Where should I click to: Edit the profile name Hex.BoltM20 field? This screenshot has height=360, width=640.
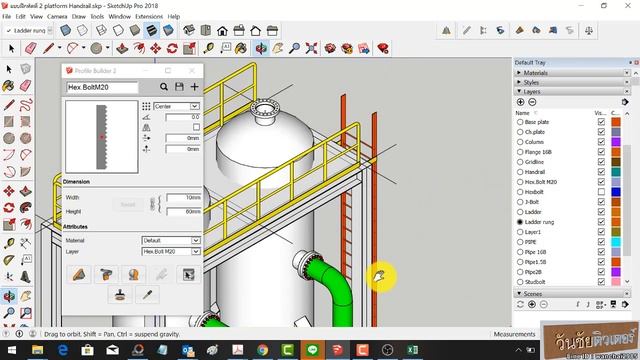[x=102, y=87]
